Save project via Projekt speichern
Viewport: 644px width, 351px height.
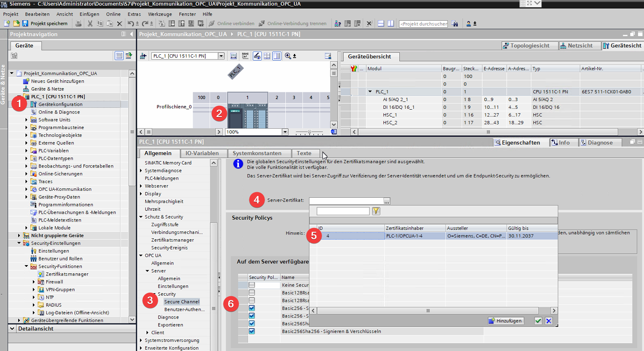coord(45,23)
